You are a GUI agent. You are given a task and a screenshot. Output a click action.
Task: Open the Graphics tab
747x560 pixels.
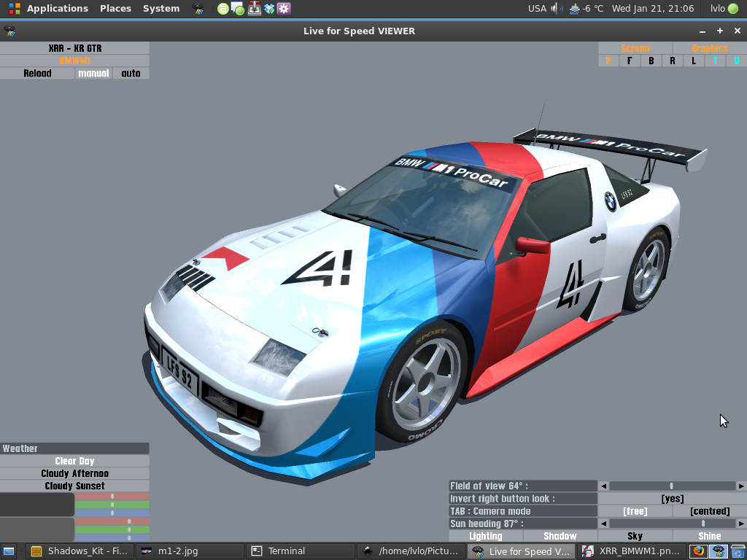click(x=709, y=48)
